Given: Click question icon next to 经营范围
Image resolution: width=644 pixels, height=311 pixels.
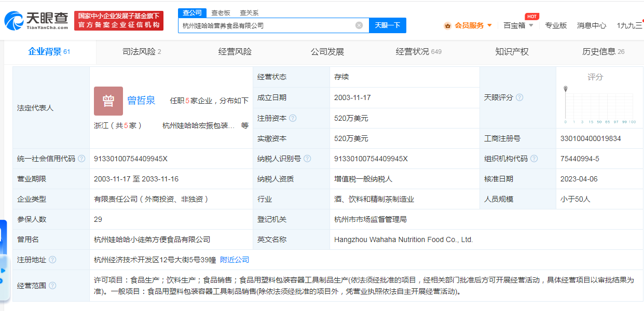Looking at the screenshot, I should pos(52,286).
